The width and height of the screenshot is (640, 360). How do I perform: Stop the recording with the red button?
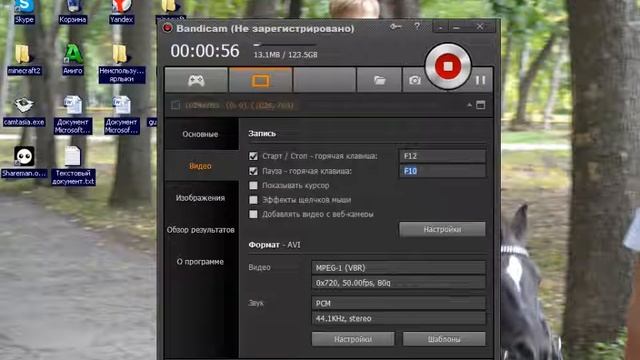(448, 66)
